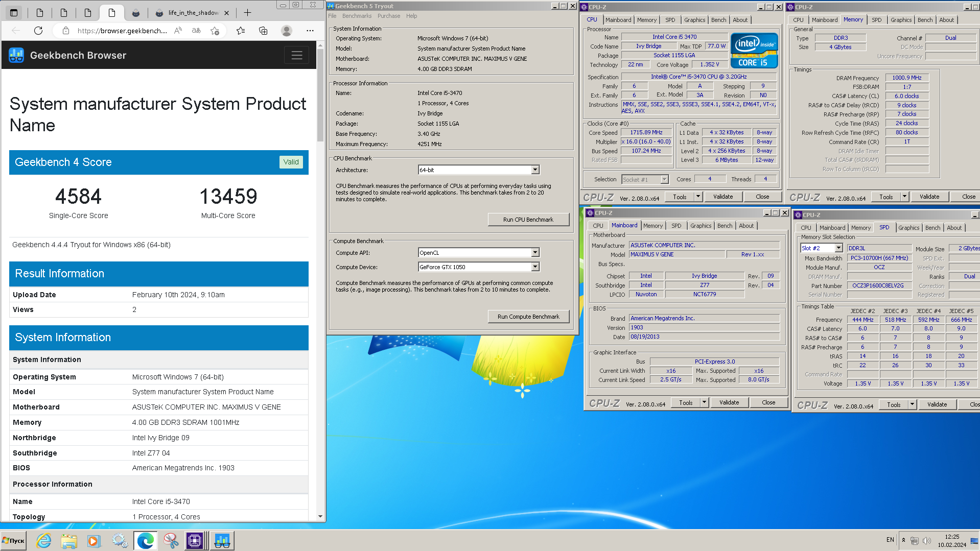The height and width of the screenshot is (551, 980).
Task: Show hidden system tray icons
Action: pyautogui.click(x=903, y=540)
